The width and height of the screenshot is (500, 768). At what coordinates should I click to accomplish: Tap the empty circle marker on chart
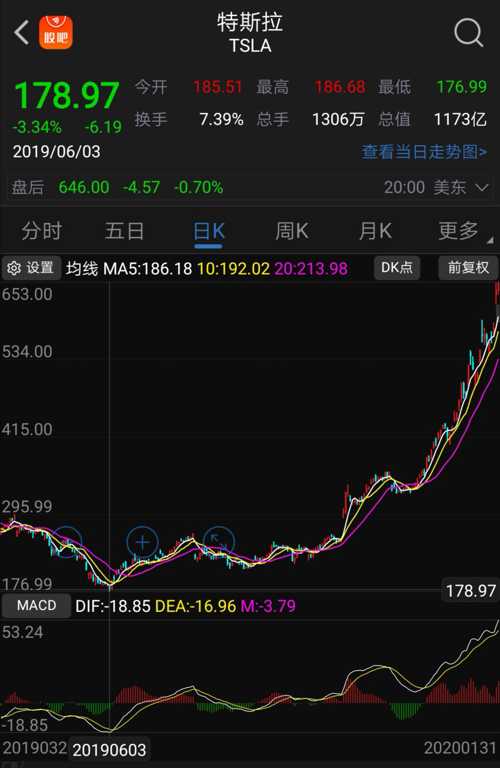[67, 542]
